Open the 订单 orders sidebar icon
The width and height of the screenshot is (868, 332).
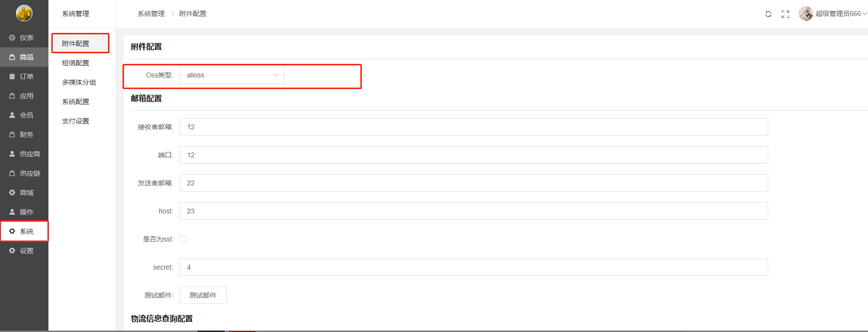coord(12,76)
